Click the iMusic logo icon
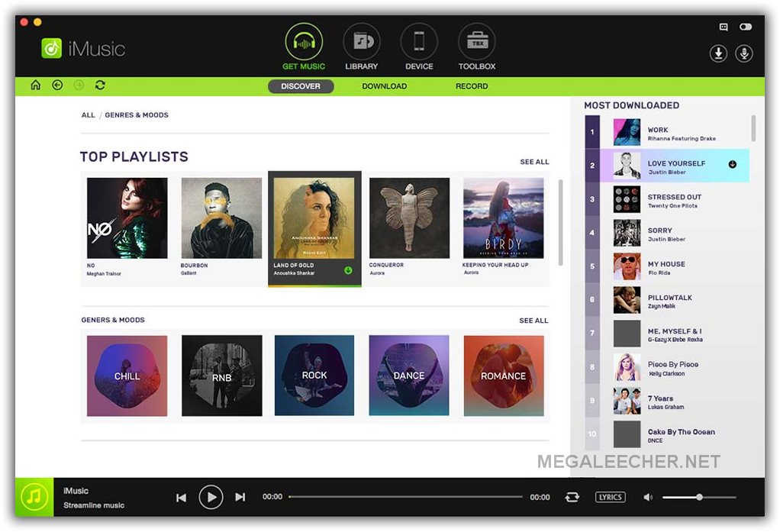780x532 pixels. (51, 48)
